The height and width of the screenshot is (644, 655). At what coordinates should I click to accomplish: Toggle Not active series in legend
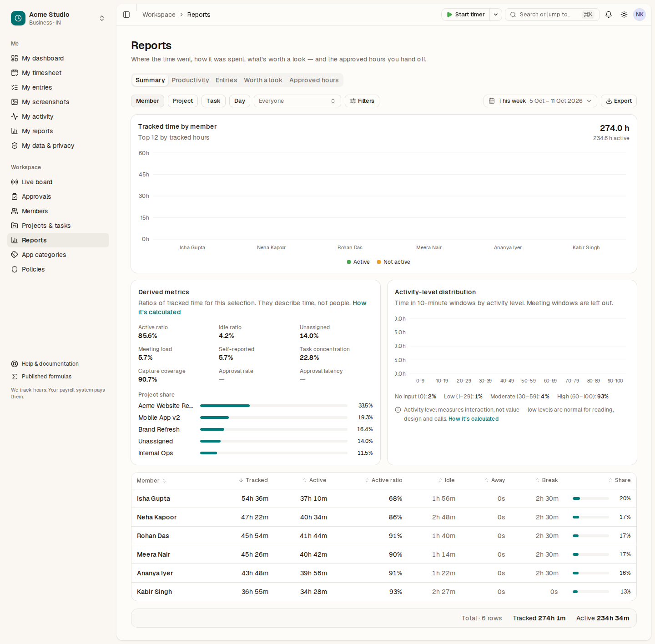(x=393, y=262)
